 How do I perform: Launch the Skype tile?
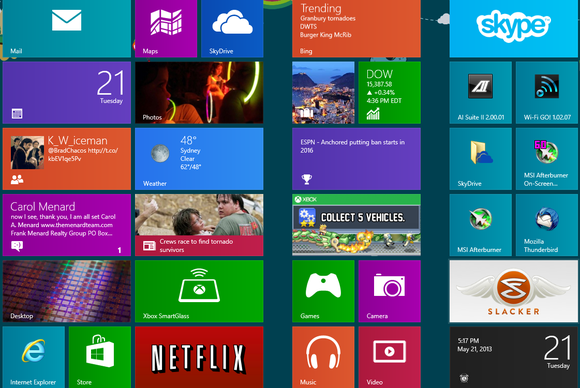pos(513,28)
